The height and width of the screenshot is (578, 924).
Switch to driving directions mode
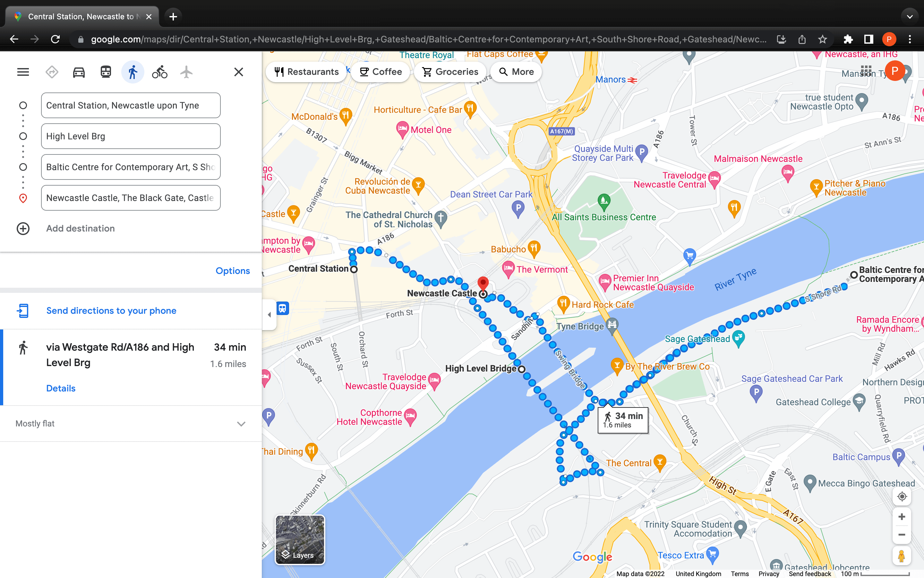pos(79,72)
